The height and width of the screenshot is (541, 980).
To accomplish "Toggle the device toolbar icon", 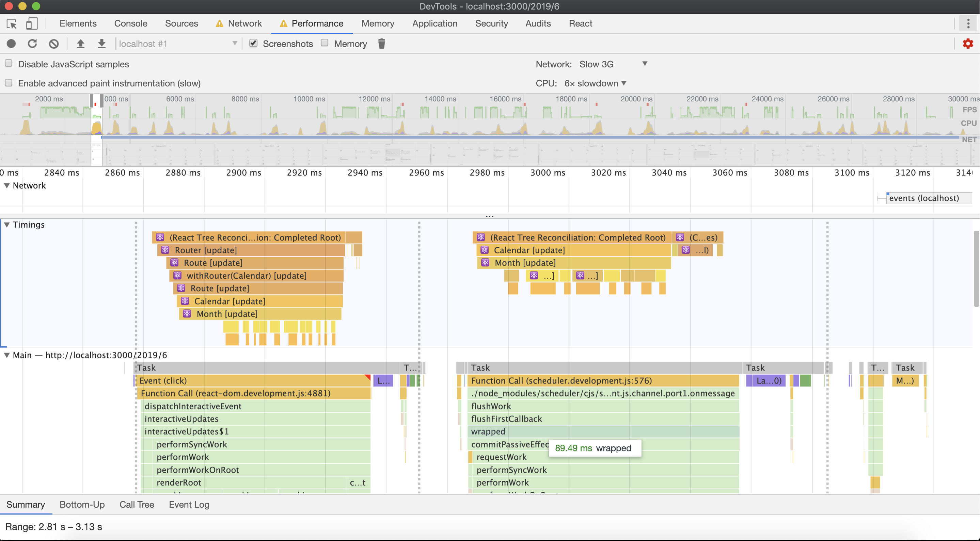I will coord(32,23).
